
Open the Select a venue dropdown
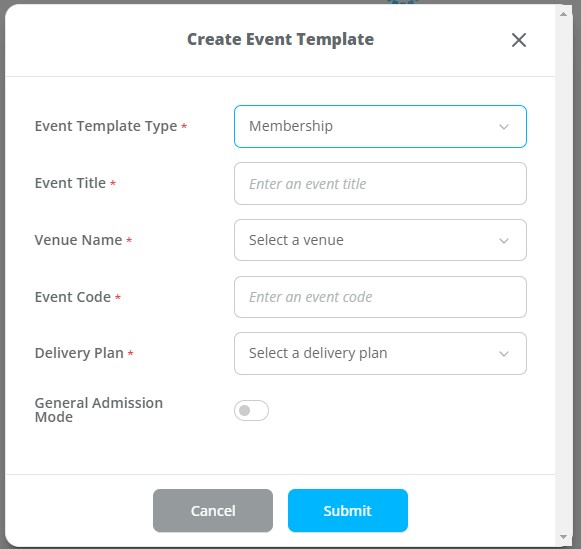click(x=380, y=240)
